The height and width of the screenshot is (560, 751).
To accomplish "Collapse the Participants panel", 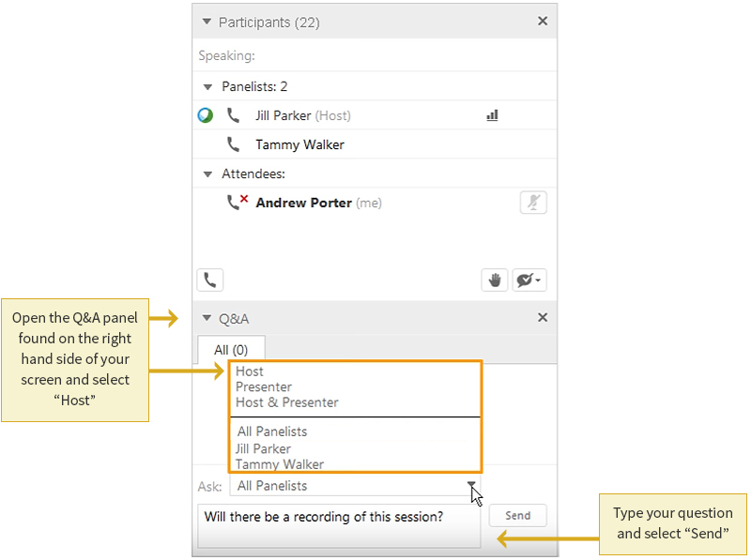I will coord(207,22).
